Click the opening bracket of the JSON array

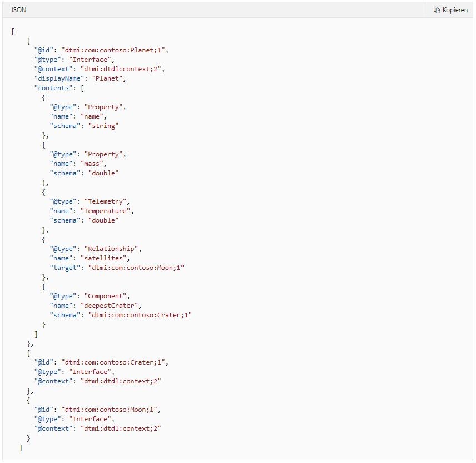tap(13, 31)
